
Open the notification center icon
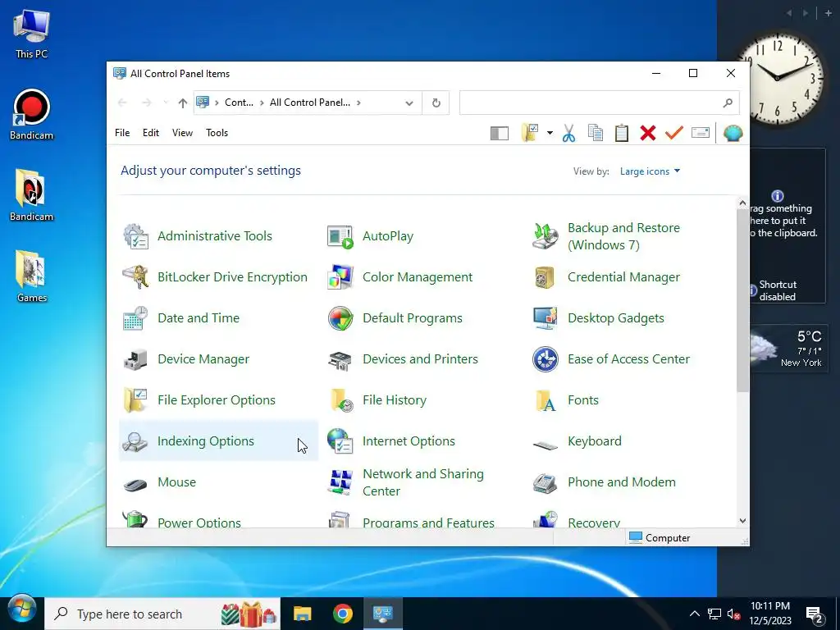click(815, 614)
